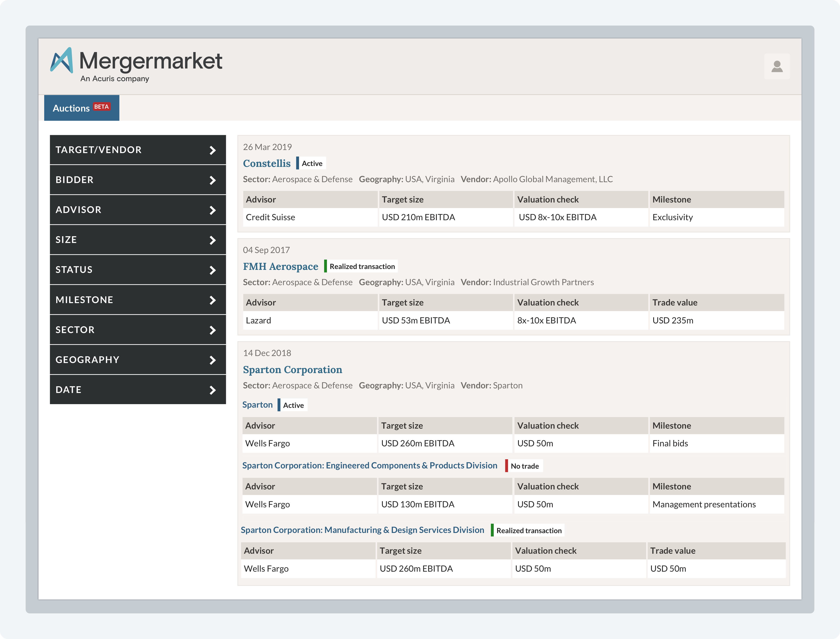
Task: Click the No trade status badge
Action: (x=524, y=466)
